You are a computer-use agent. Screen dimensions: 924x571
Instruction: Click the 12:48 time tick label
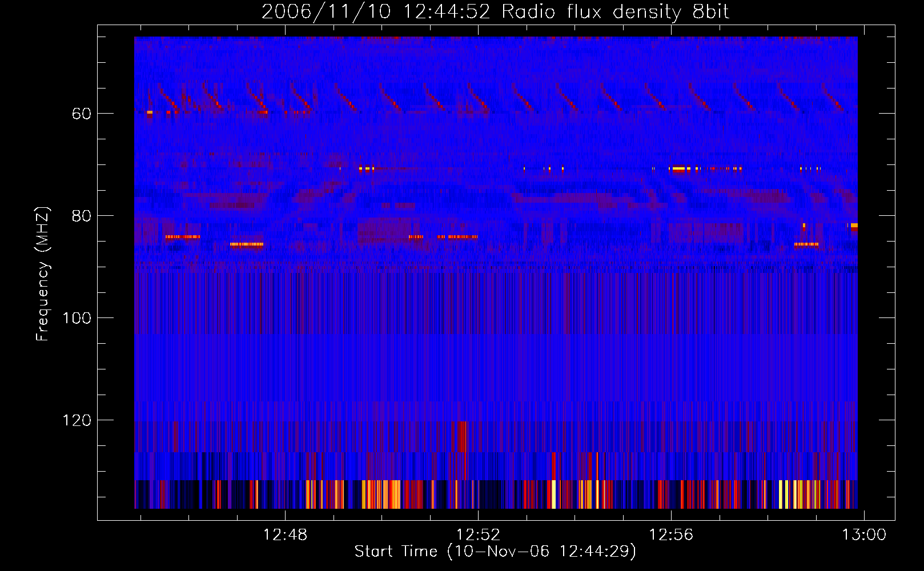(x=285, y=535)
